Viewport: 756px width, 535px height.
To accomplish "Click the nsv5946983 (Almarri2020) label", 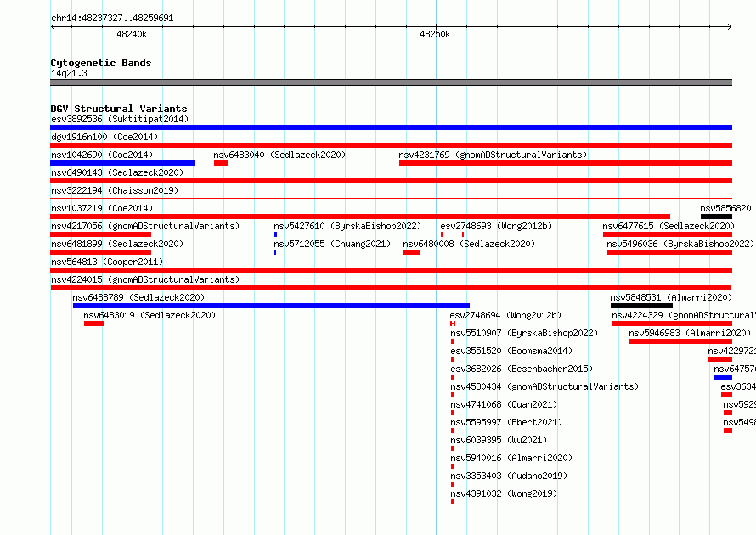I will point(690,333).
